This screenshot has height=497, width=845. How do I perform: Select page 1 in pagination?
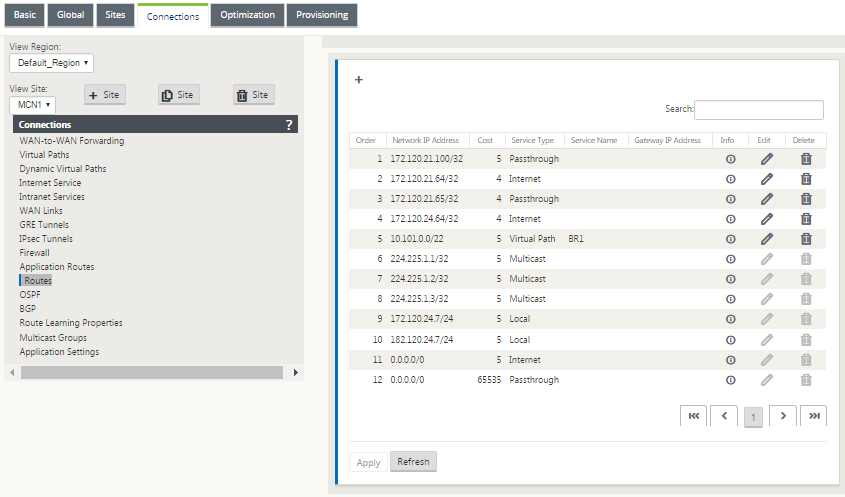tap(753, 417)
